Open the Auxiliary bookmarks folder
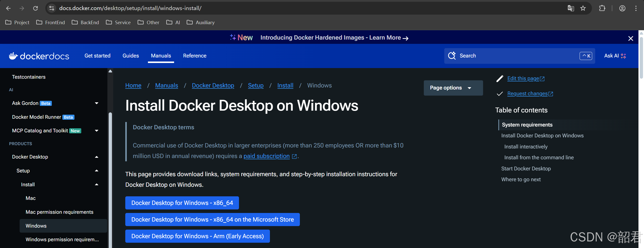The image size is (644, 248). pos(200,22)
